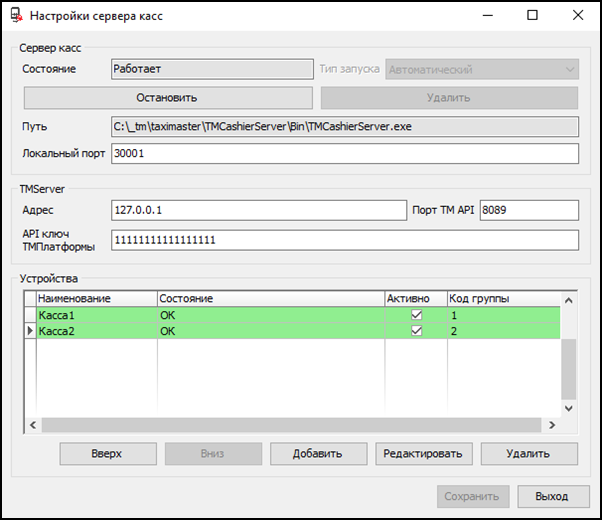Viewport: 602px width, 520px height.
Task: Click the vertical scrollbar thumb in devices list
Action: coord(569,369)
